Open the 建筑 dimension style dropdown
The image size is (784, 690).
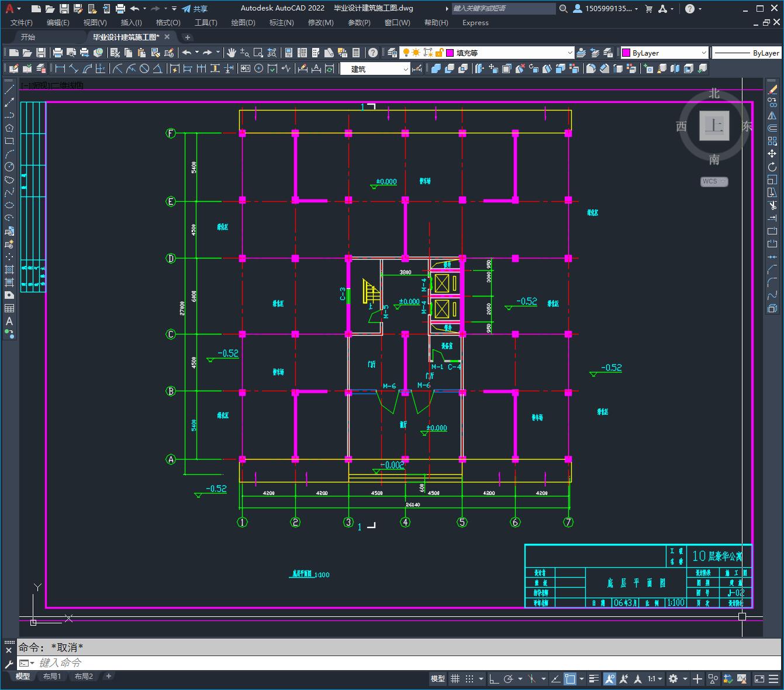[x=375, y=68]
